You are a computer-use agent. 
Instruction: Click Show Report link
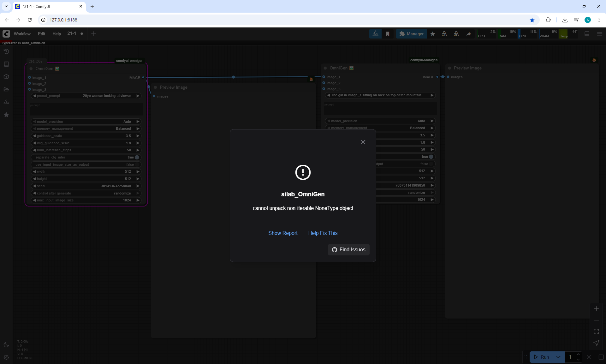click(283, 233)
